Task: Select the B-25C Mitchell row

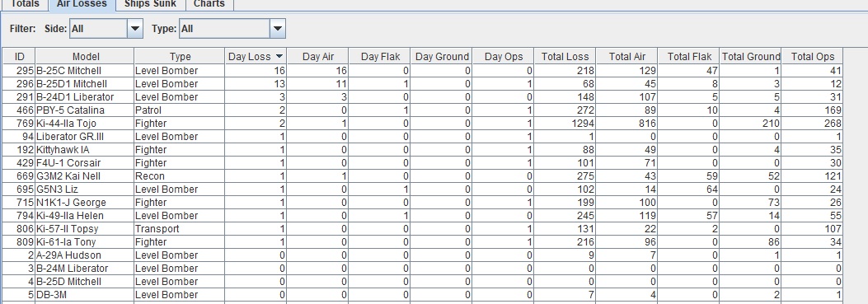Action: coord(423,71)
